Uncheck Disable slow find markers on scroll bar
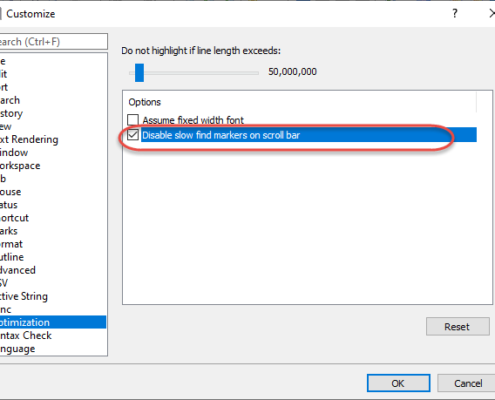Image resolution: width=495 pixels, height=400 pixels. [x=133, y=135]
